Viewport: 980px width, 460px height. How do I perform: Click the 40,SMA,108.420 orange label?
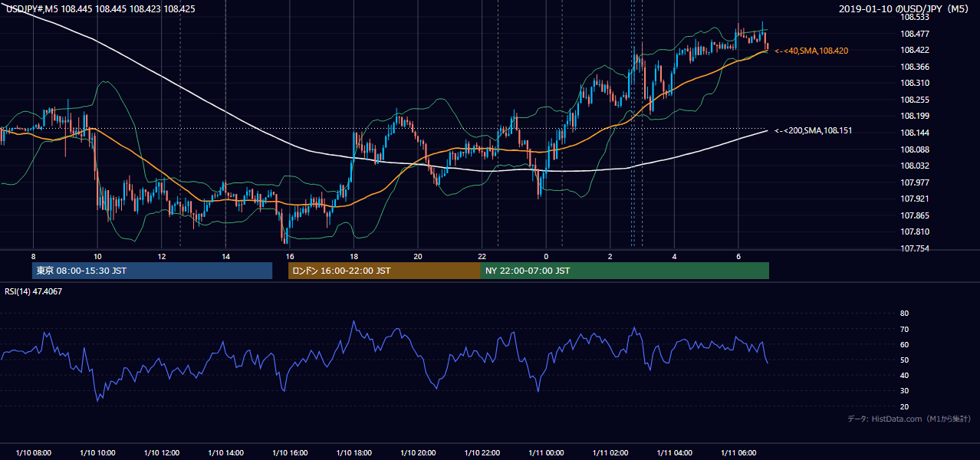click(x=811, y=51)
